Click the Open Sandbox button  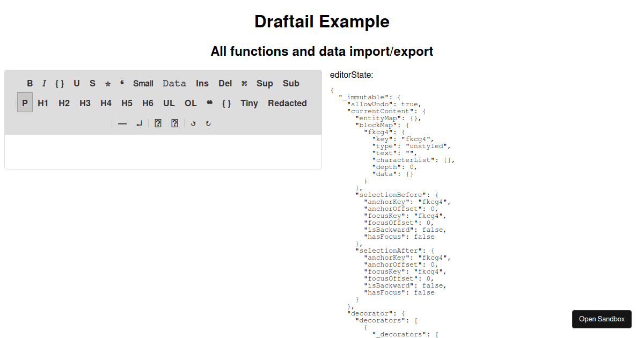[602, 319]
